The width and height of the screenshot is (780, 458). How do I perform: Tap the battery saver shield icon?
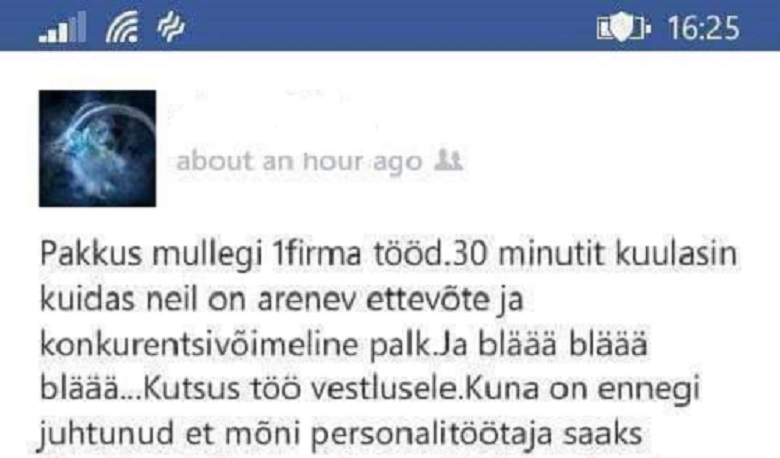pos(623,27)
